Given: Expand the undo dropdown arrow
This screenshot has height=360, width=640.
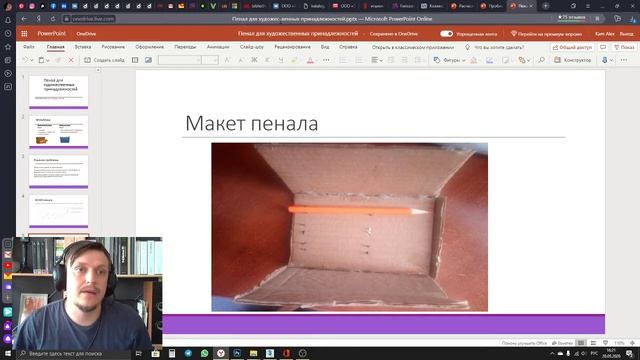Looking at the screenshot, I should coord(31,60).
